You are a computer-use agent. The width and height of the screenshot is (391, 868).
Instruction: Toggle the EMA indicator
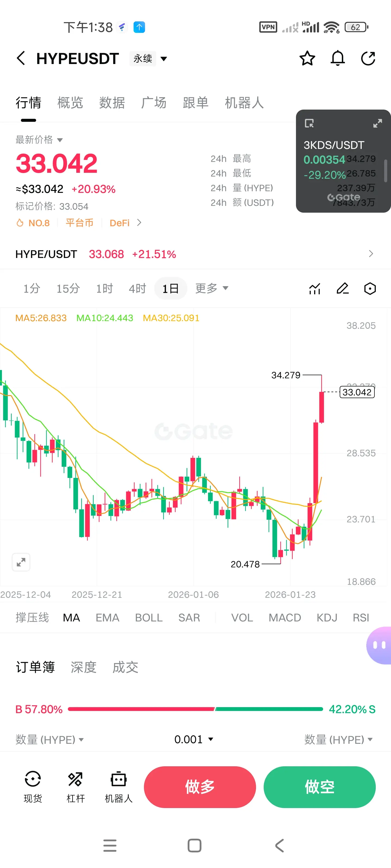tap(108, 618)
